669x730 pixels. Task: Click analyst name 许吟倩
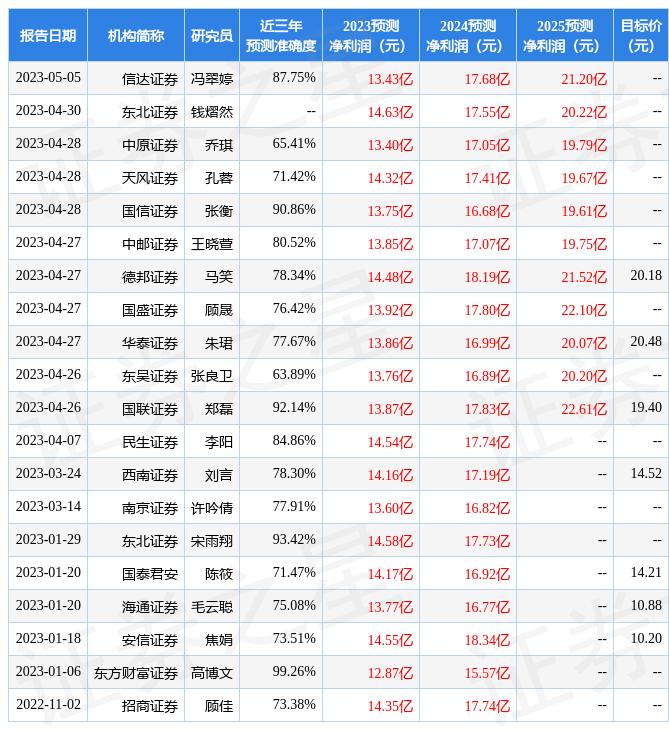(212, 508)
